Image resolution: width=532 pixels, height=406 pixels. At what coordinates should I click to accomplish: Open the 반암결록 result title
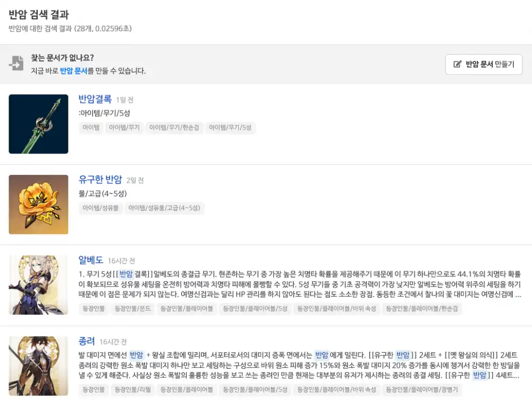coord(95,99)
